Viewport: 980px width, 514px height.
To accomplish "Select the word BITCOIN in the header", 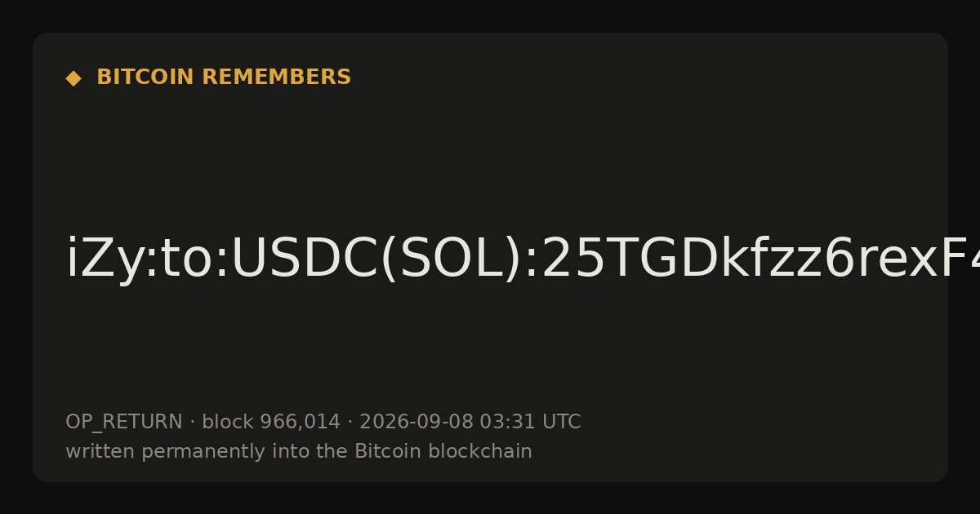I will pos(146,78).
